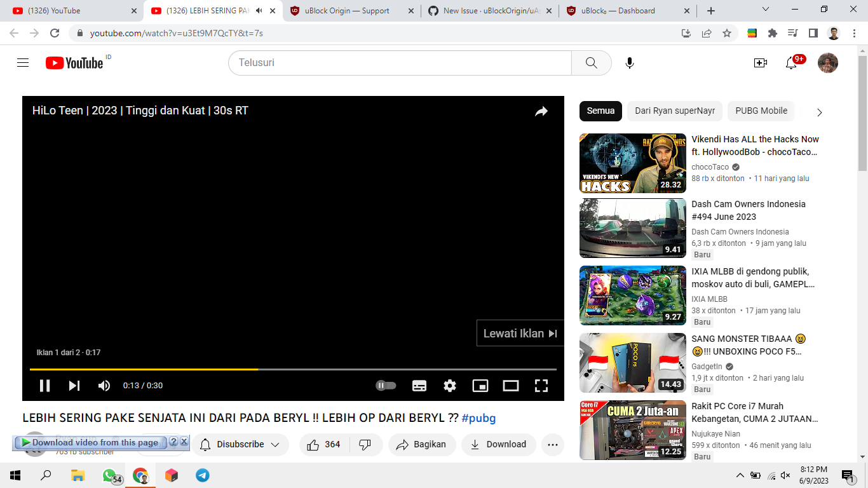The height and width of the screenshot is (488, 868).
Task: Enter fullscreen mode
Action: tap(541, 385)
